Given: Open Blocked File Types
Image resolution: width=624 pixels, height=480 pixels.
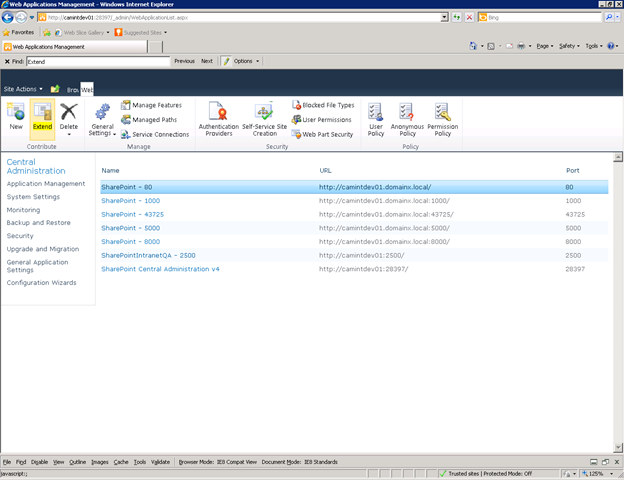Looking at the screenshot, I should 323,105.
